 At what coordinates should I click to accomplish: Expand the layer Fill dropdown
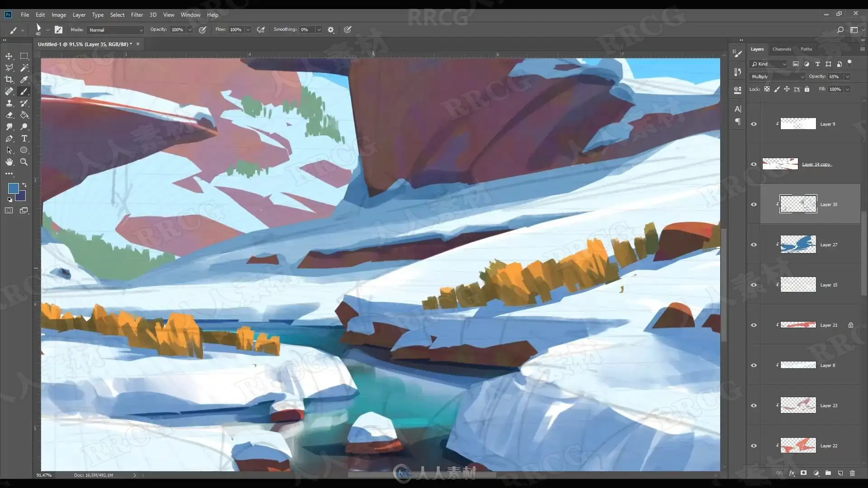click(x=848, y=89)
